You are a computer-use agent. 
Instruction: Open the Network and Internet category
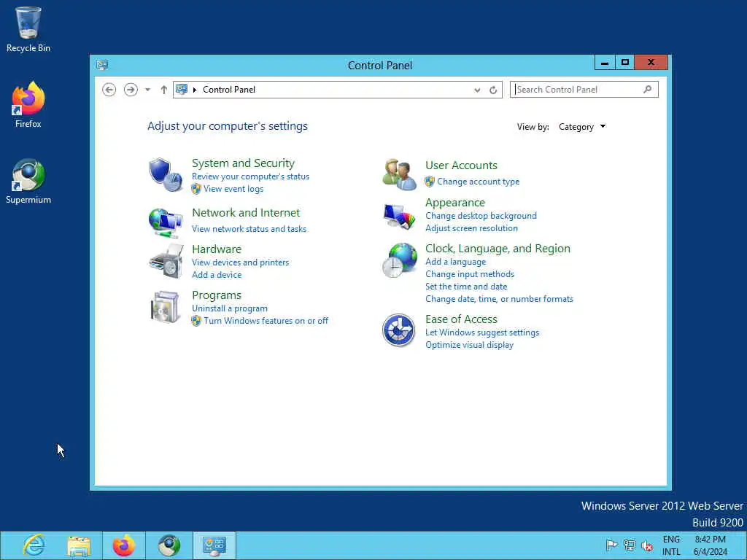246,212
